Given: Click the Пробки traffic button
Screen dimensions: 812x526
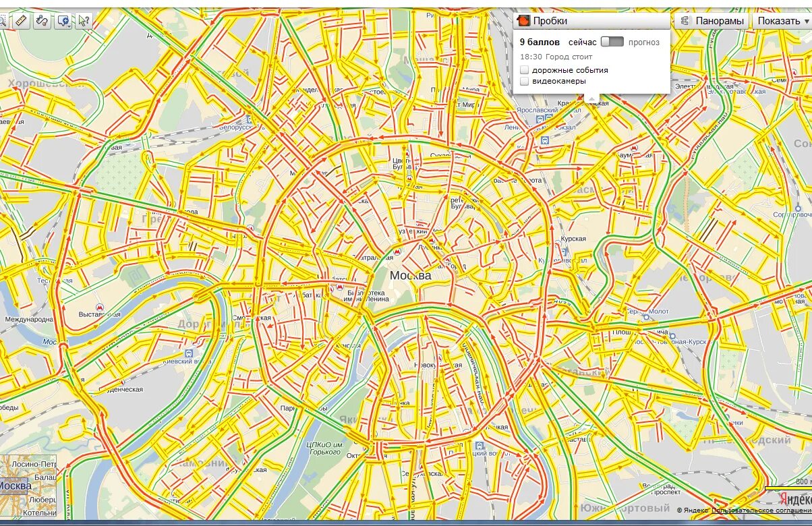Looking at the screenshot, I should (x=592, y=21).
